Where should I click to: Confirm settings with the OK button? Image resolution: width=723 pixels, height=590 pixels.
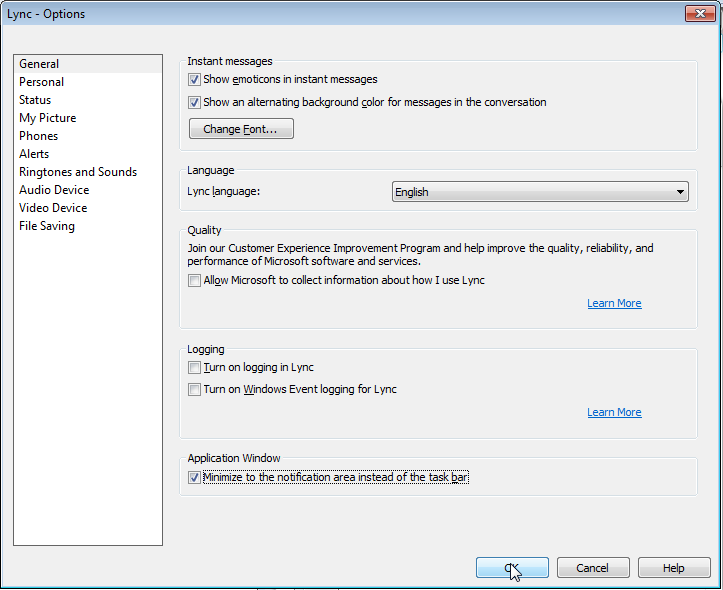click(x=512, y=567)
